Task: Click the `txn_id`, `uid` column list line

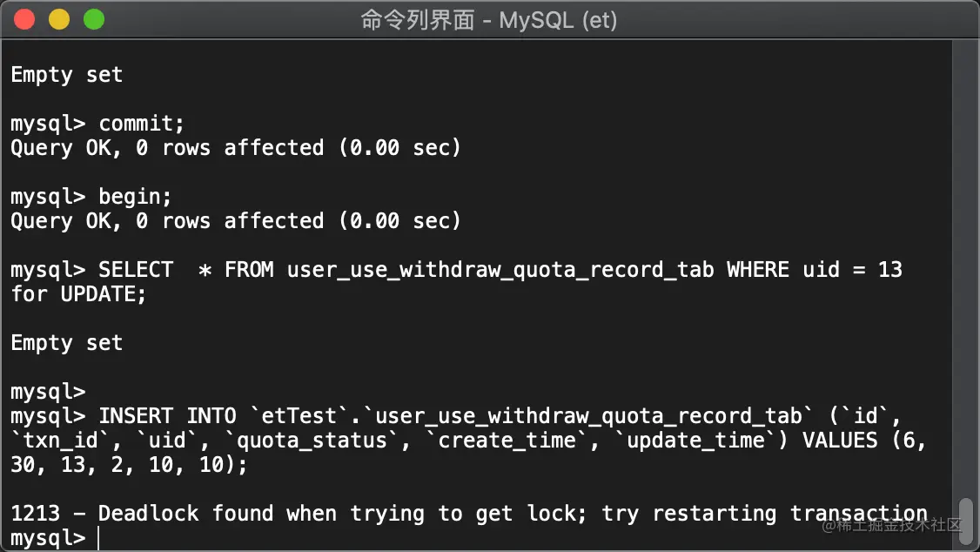Action: pos(468,440)
